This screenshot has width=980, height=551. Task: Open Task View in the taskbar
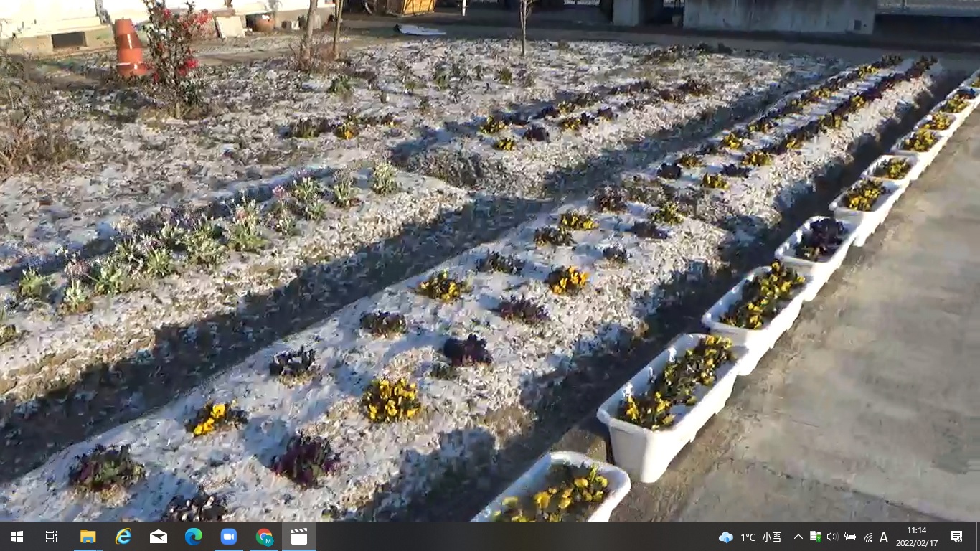pos(52,537)
